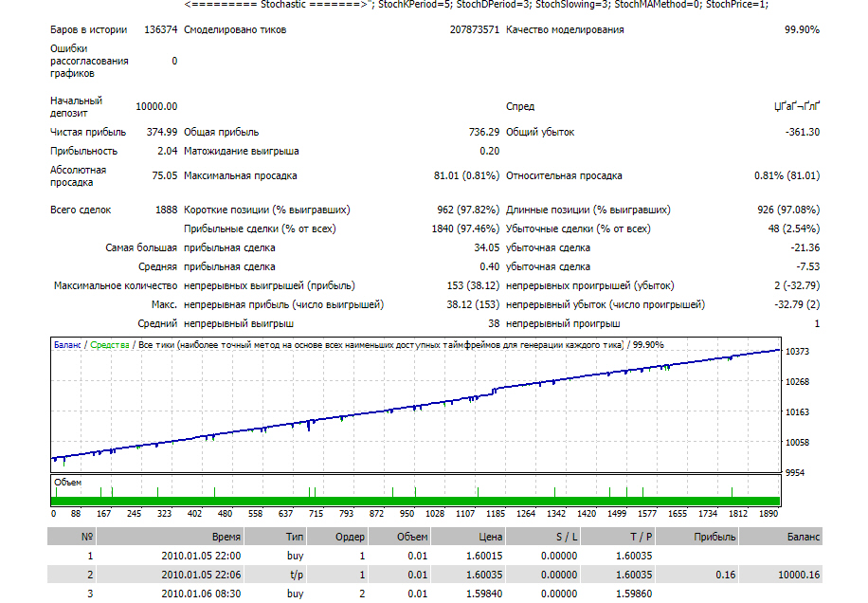Screen dimensions: 868x603
Task: Click the Цена column header
Action: pos(468,537)
